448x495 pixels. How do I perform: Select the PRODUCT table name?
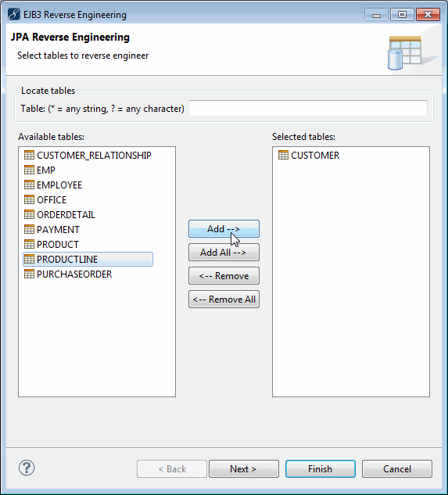pyautogui.click(x=58, y=244)
